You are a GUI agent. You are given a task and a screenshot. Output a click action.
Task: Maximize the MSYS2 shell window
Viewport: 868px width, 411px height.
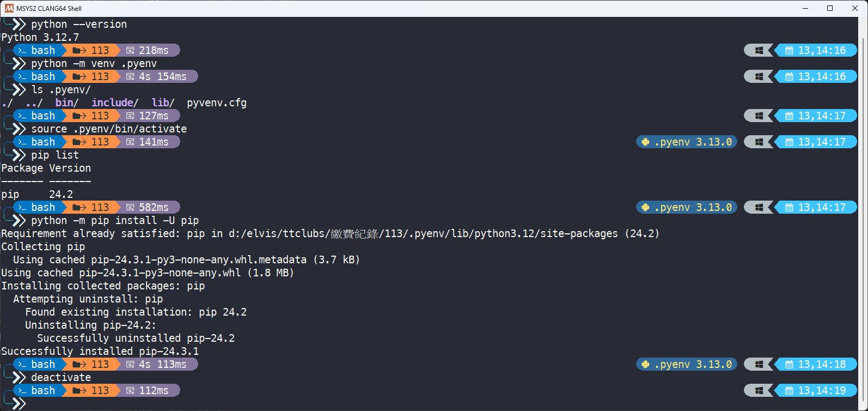[x=830, y=8]
